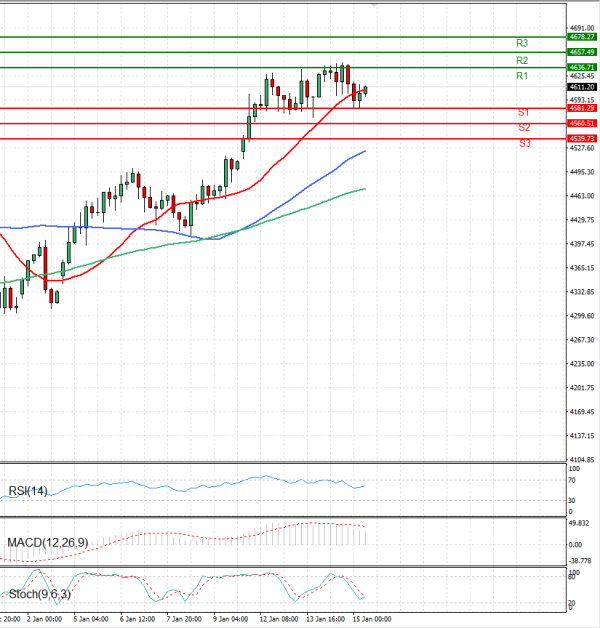The width and height of the screenshot is (600, 628).
Task: Click the 5 Jan 04:00 time label
Action: tap(90, 620)
